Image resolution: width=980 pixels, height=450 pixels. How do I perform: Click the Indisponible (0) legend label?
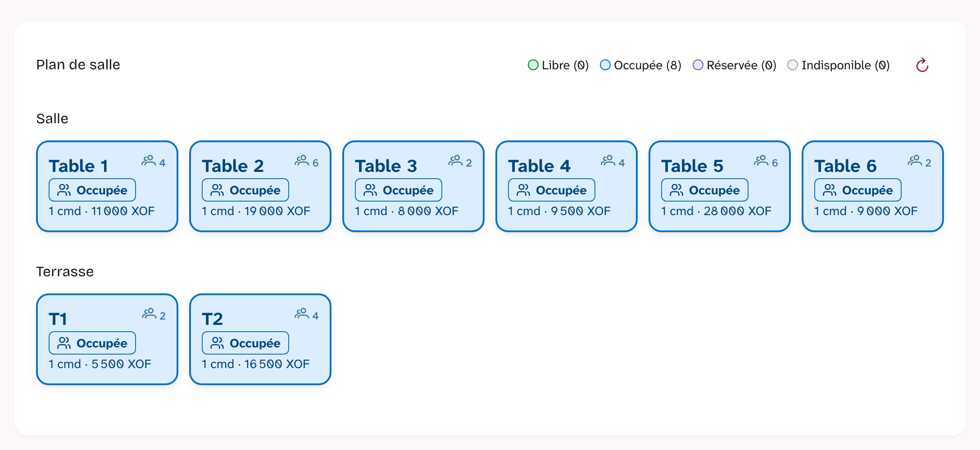(846, 65)
